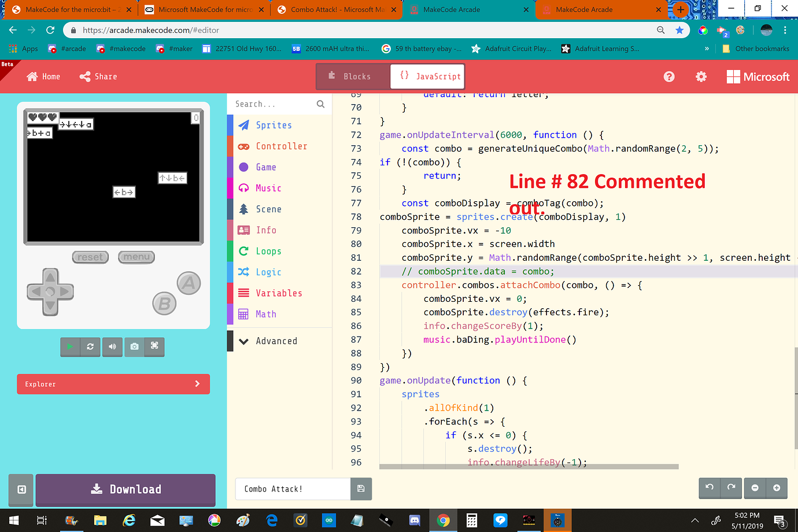Click the Download button

tap(125, 490)
